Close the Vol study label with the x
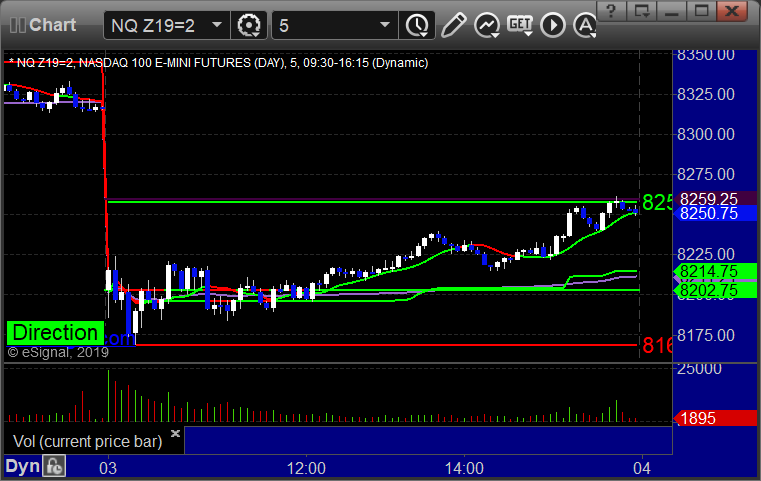 coord(176,433)
